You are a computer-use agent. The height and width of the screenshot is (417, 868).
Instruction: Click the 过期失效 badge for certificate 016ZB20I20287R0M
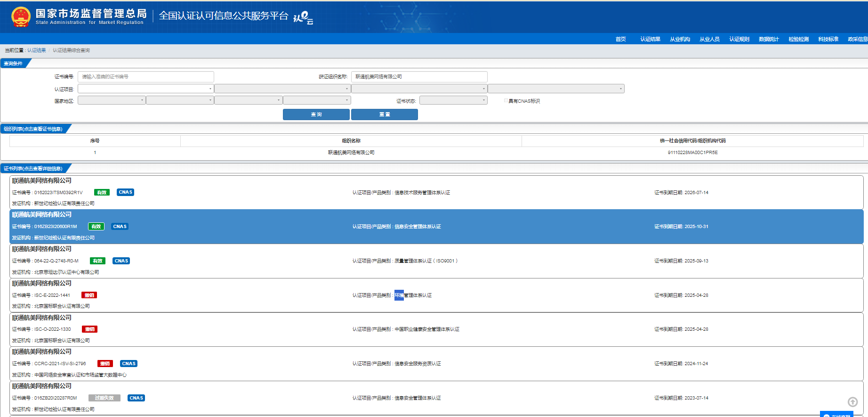[x=104, y=398]
